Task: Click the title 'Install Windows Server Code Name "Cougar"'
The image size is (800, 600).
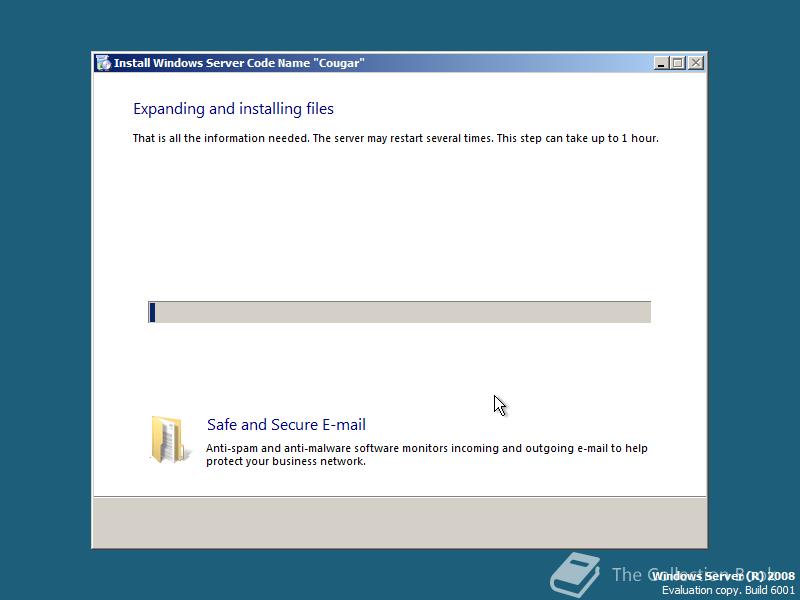Action: 239,63
